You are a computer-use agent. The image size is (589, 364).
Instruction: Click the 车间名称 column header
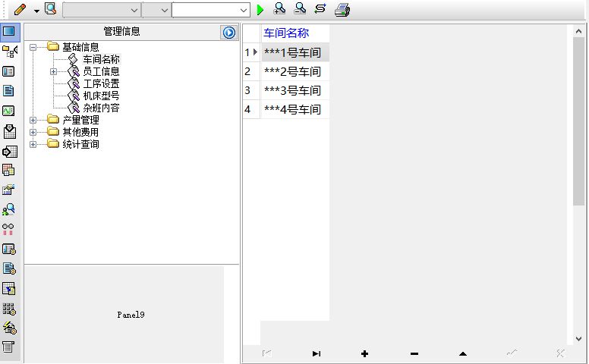click(294, 33)
